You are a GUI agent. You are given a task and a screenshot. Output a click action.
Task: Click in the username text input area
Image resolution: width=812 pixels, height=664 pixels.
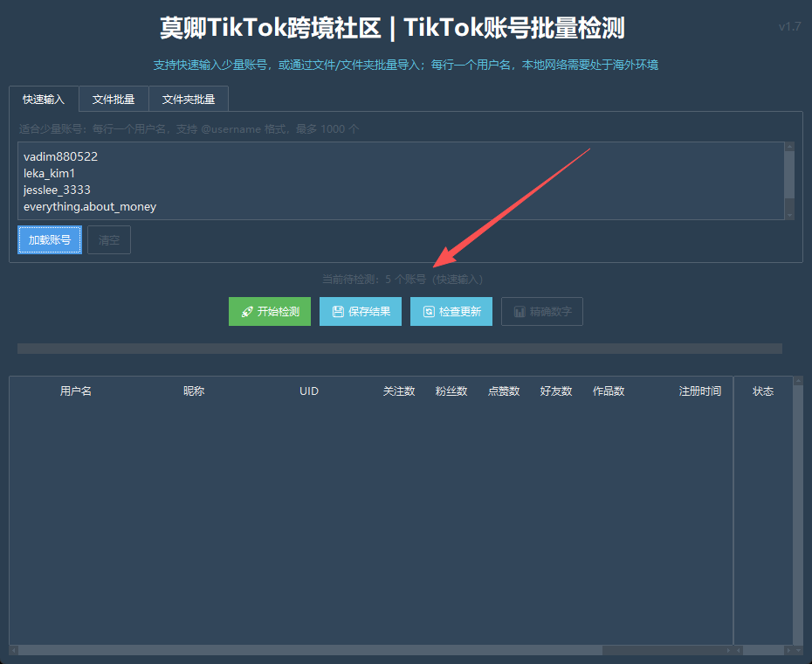coord(402,181)
